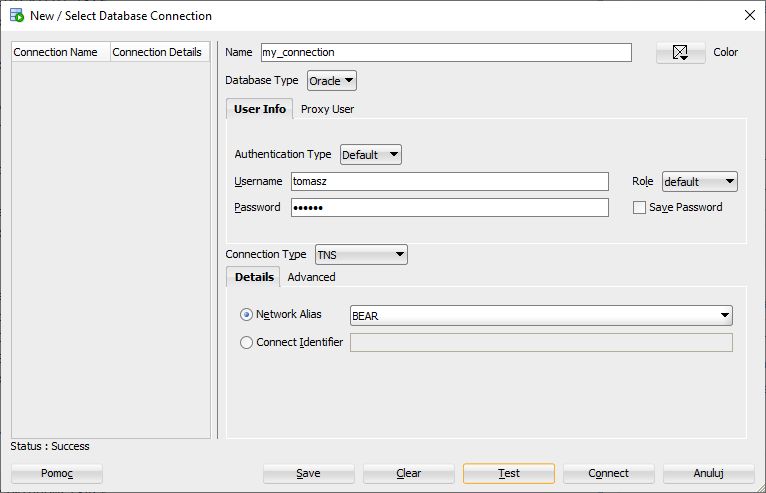This screenshot has width=766, height=493.
Task: Click the Connection Details column header
Action: click(160, 52)
